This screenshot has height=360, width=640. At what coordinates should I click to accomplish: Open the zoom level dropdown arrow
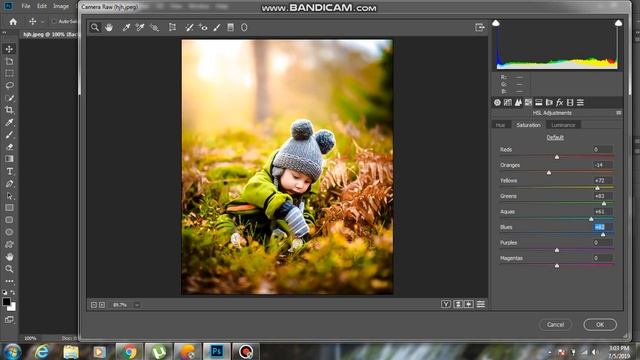click(x=137, y=305)
